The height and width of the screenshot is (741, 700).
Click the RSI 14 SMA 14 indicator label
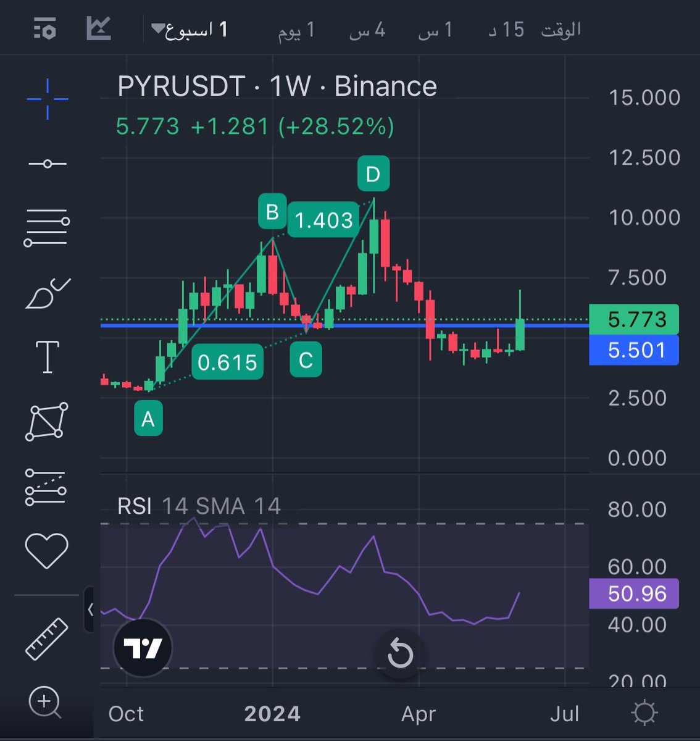click(x=199, y=506)
